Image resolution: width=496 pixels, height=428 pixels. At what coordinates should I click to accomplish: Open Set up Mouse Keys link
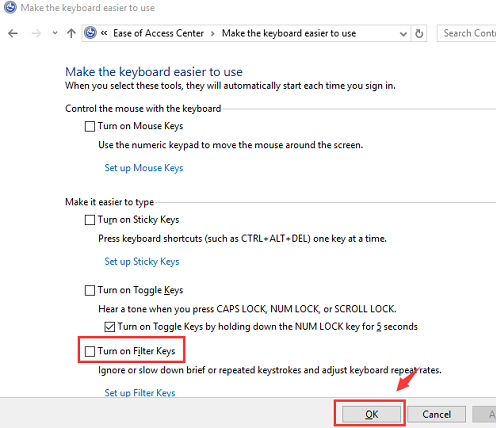(x=144, y=168)
